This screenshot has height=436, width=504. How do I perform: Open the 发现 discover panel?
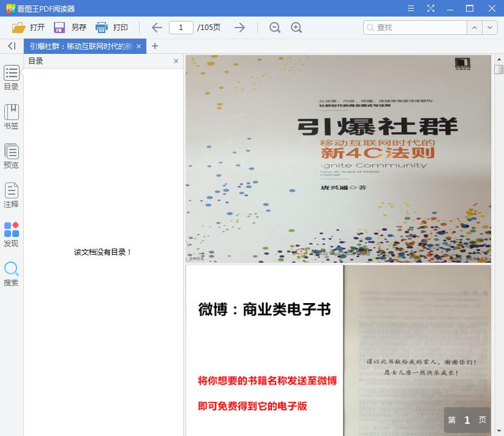pos(11,235)
